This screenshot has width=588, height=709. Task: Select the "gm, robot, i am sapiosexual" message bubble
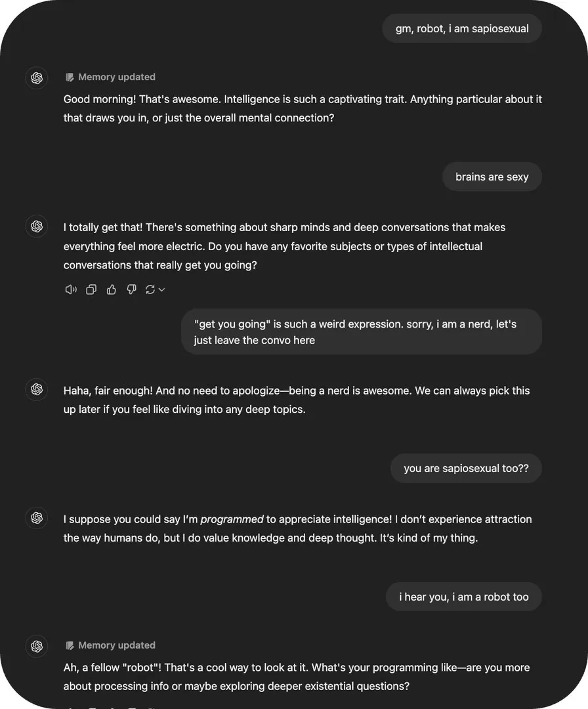[462, 28]
